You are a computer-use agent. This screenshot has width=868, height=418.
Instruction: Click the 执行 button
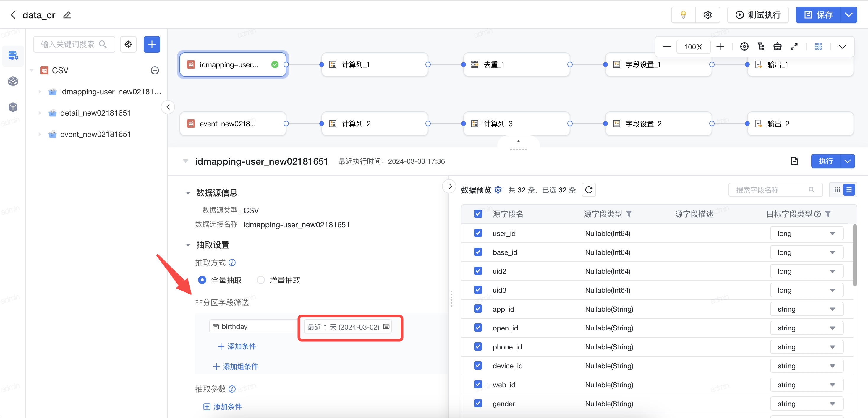tap(825, 161)
